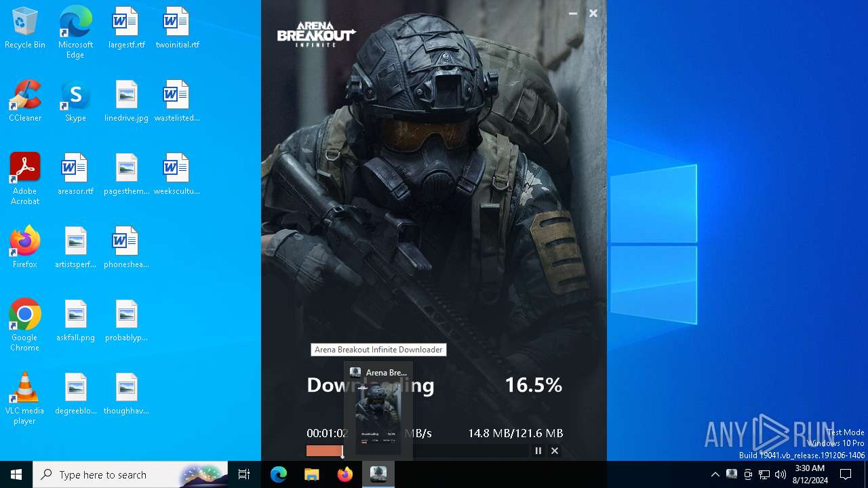Screen dimensions: 868x488
Task: Open the Windows Start menu
Action: (x=16, y=474)
